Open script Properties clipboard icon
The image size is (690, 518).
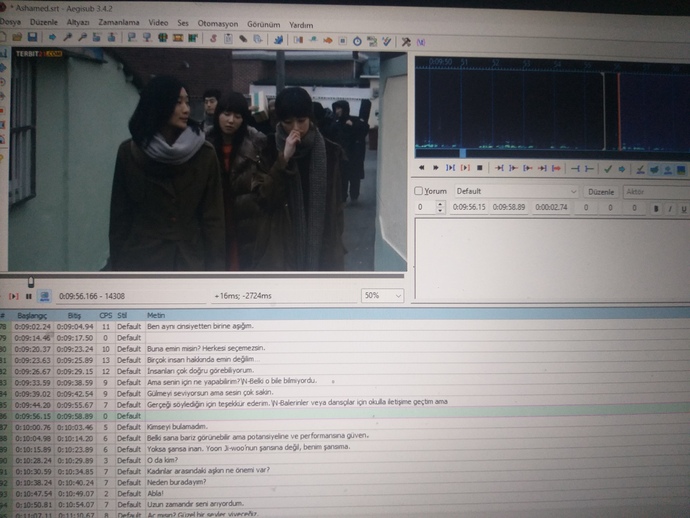[x=228, y=39]
